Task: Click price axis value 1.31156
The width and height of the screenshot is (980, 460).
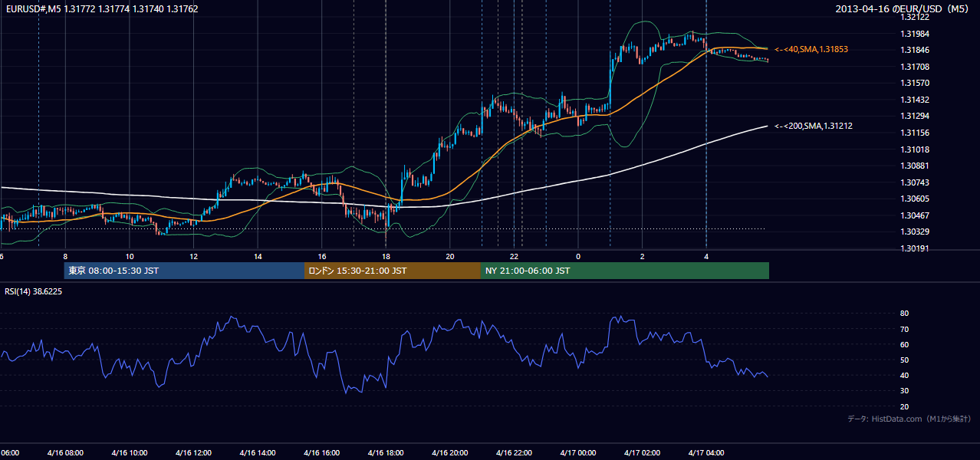Action: coord(915,133)
